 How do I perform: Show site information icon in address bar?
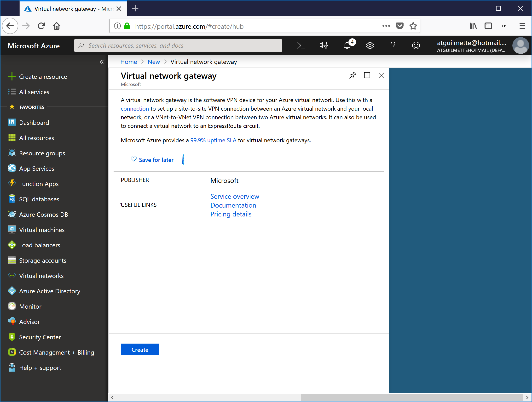click(x=117, y=26)
